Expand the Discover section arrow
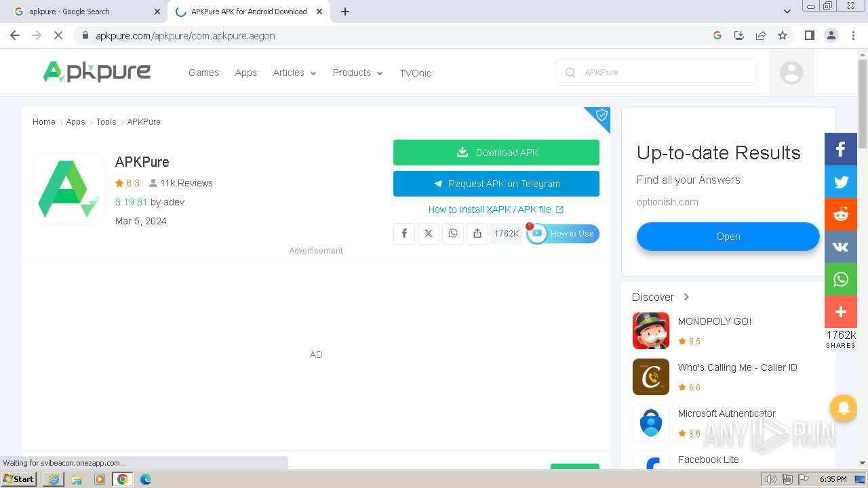This screenshot has height=488, width=868. coord(686,297)
